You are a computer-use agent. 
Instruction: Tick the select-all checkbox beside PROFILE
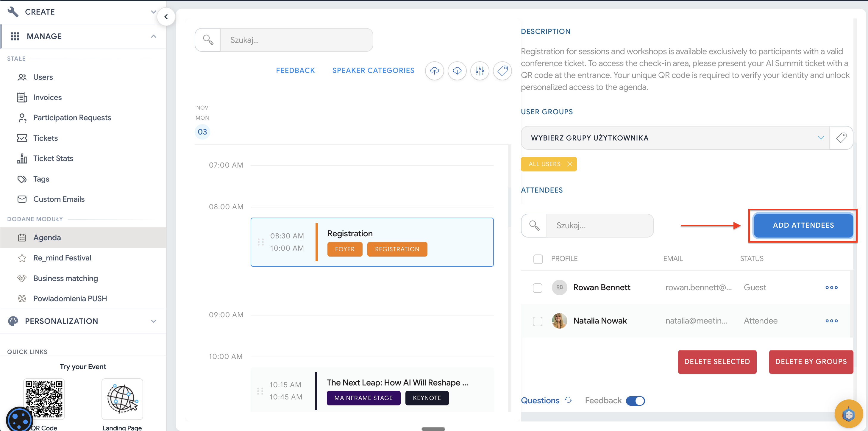pyautogui.click(x=538, y=259)
